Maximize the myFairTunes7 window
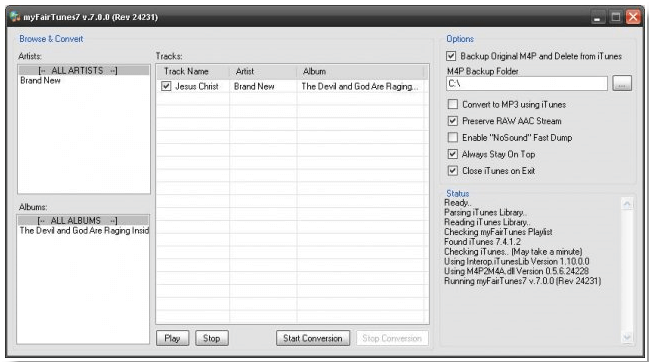This screenshot has height=363, width=650. (616, 17)
